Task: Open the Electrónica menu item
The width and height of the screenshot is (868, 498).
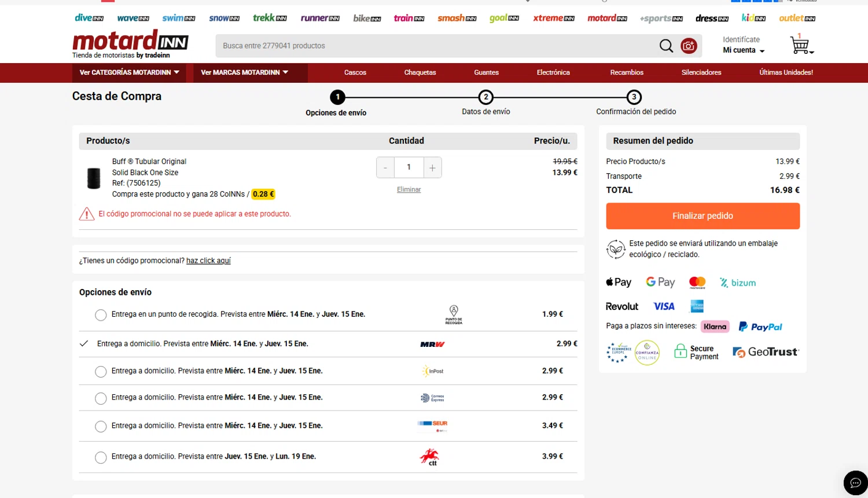Action: 553,72
